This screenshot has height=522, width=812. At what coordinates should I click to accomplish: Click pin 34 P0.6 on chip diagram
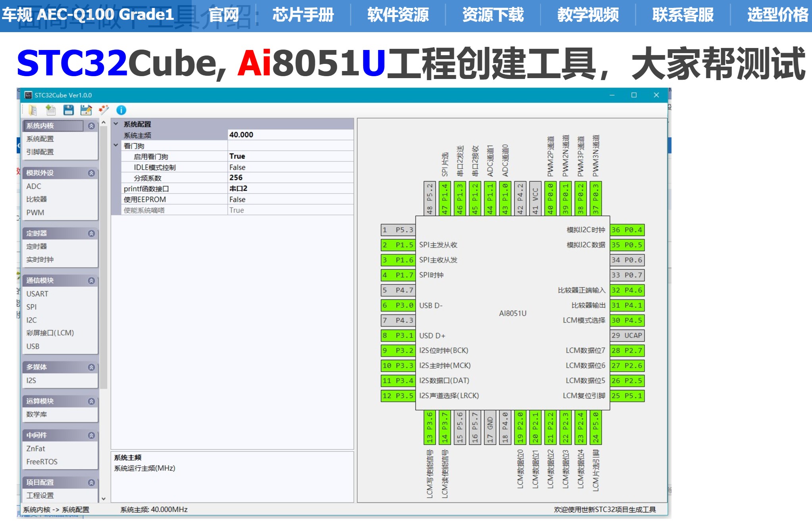[x=627, y=260]
